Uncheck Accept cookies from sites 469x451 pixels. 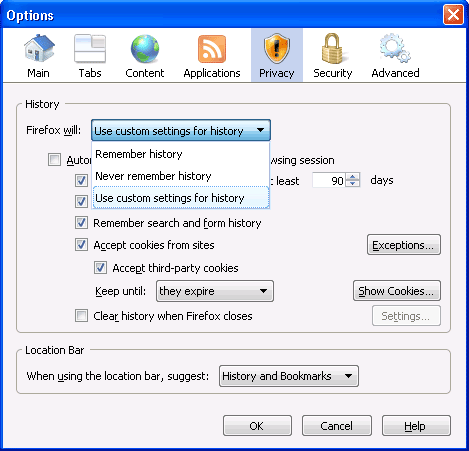pos(81,245)
